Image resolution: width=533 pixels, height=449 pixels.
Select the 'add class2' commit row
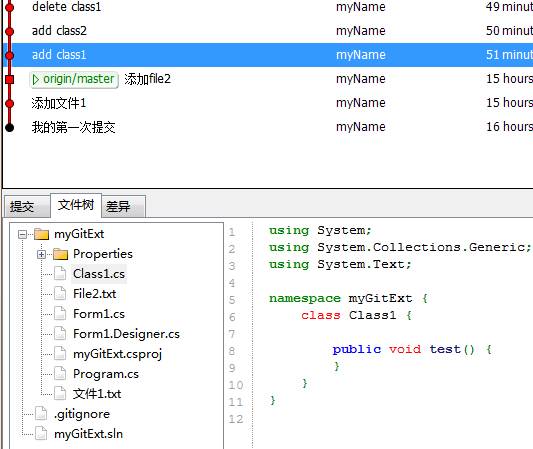[x=268, y=31]
